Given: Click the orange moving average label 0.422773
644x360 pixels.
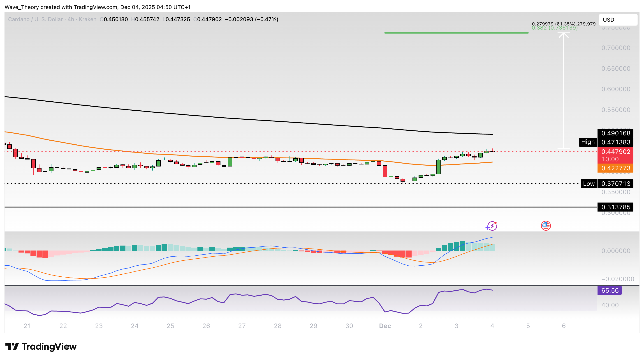Looking at the screenshot, I should click(x=616, y=168).
